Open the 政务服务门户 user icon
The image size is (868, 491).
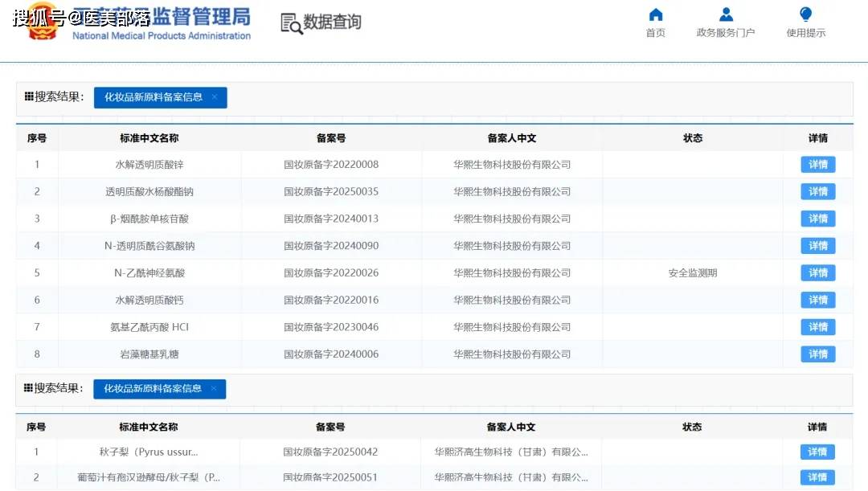(726, 14)
